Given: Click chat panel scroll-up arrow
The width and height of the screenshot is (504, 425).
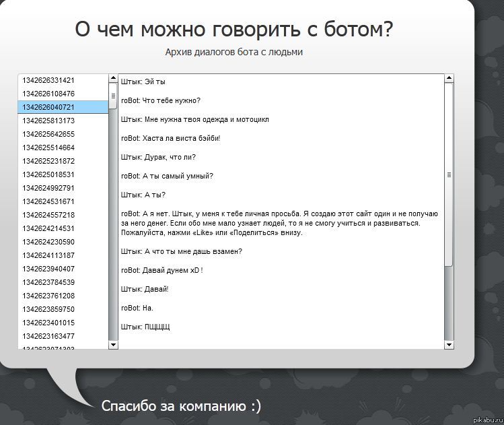Looking at the screenshot, I should click(449, 79).
